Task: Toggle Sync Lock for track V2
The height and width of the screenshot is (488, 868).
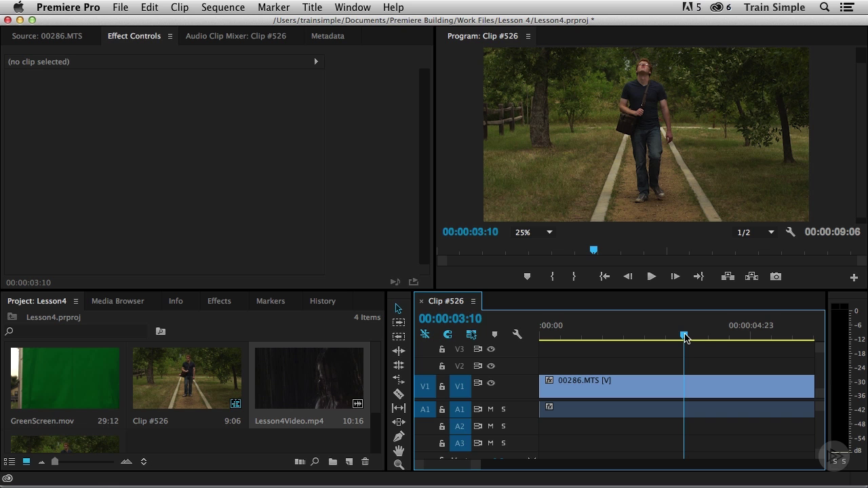Action: (x=477, y=366)
